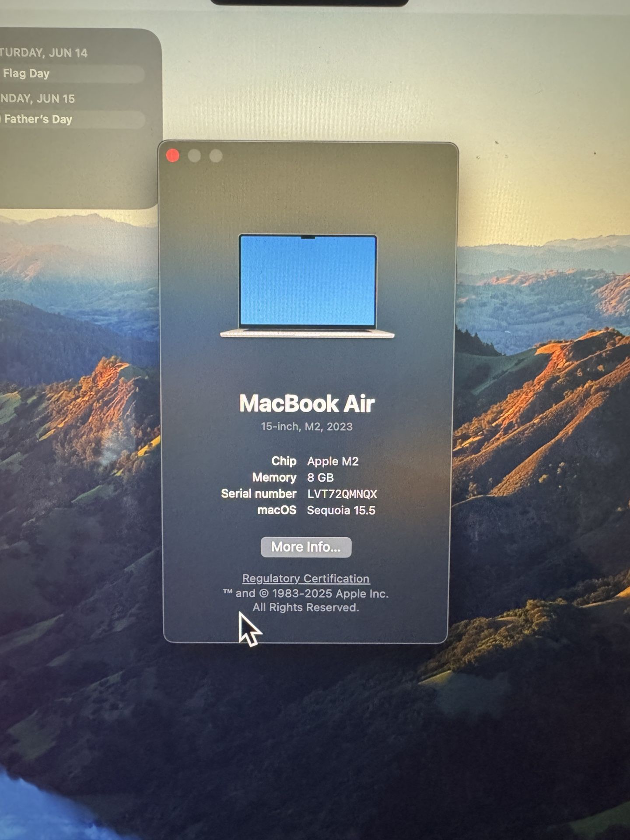Click the MacBook Air laptop image

(307, 287)
